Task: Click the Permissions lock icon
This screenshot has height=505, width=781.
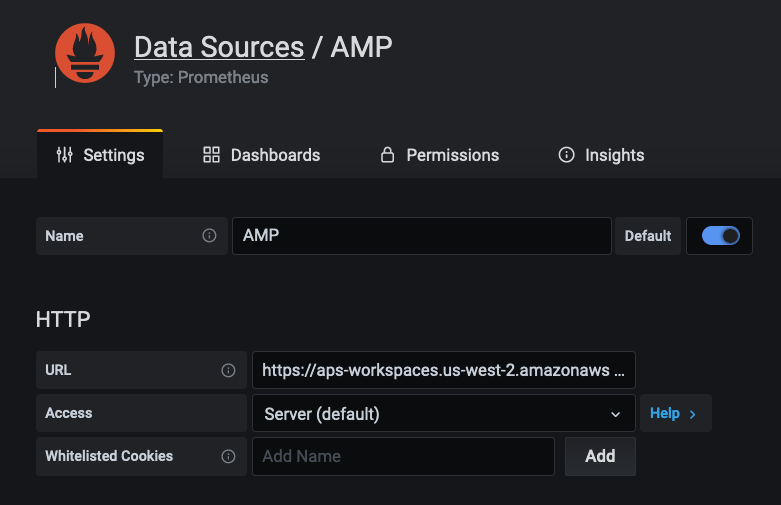Action: pos(387,155)
